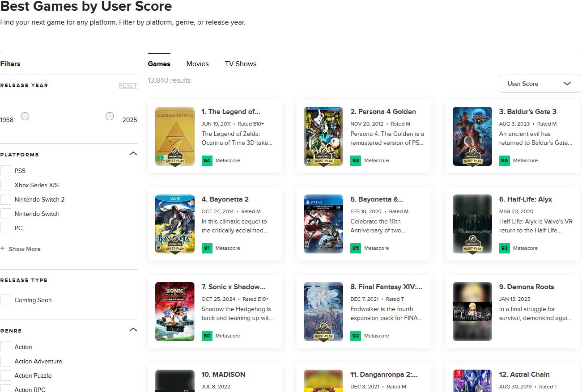Click the 96 Metascore badge for Baldur's Gate 3

(505, 160)
